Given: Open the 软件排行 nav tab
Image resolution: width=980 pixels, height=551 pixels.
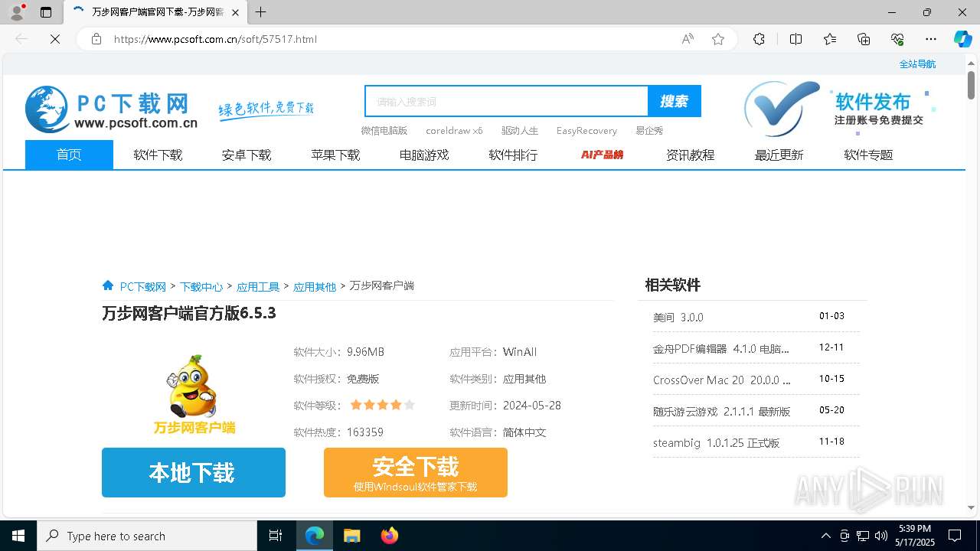Looking at the screenshot, I should point(513,155).
